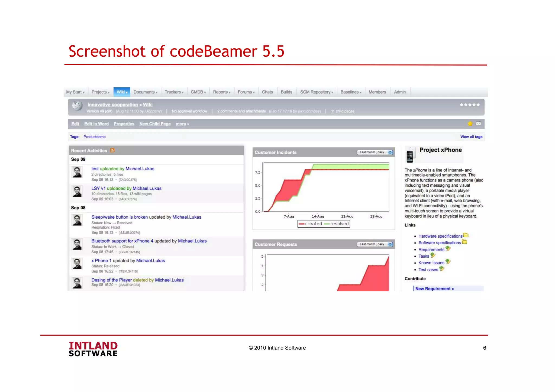
Task: Open the Reports dropdown menu
Action: pyautogui.click(x=222, y=92)
